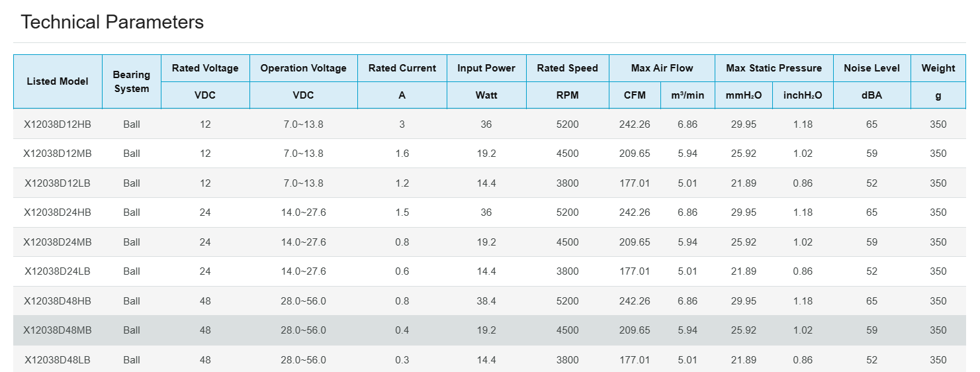
Task: Select the X12038D24HB model name
Action: point(58,212)
